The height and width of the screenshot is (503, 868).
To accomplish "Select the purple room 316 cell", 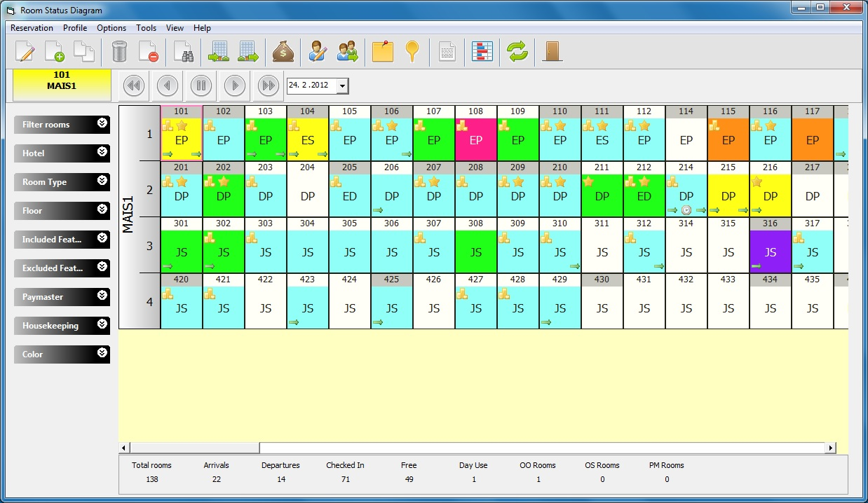I will coord(771,245).
